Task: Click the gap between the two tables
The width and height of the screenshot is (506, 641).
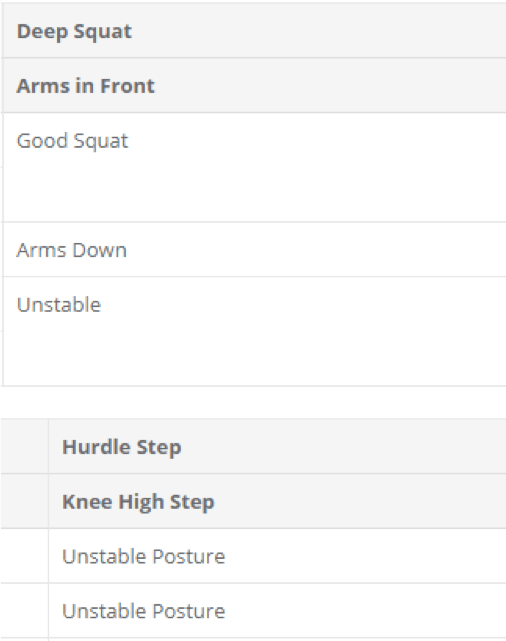Action: (x=253, y=402)
